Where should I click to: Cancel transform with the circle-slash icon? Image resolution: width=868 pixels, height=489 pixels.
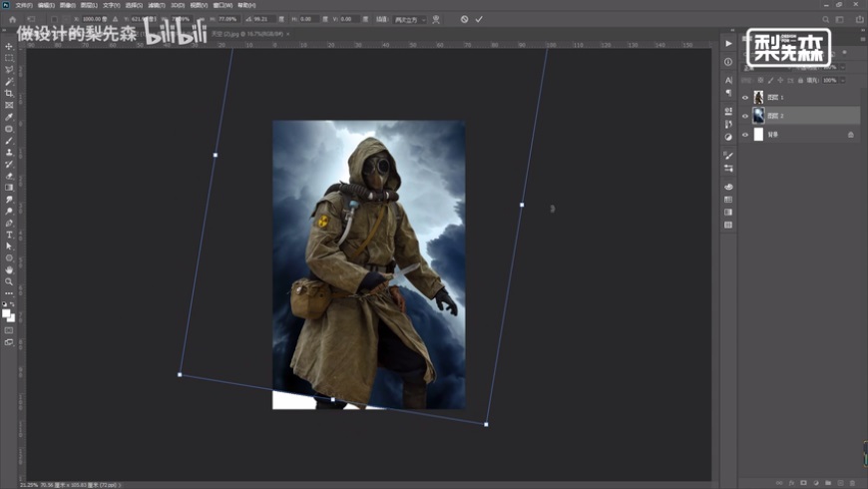click(x=464, y=19)
